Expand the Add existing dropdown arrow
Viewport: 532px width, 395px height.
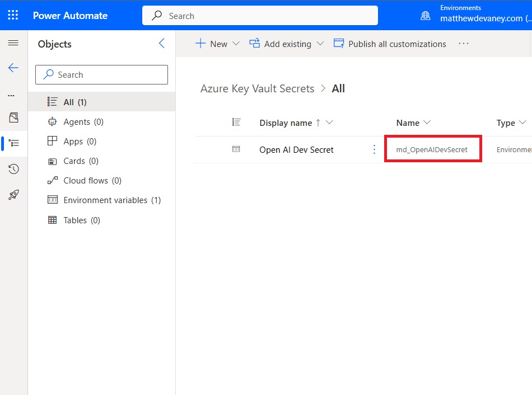click(x=320, y=44)
